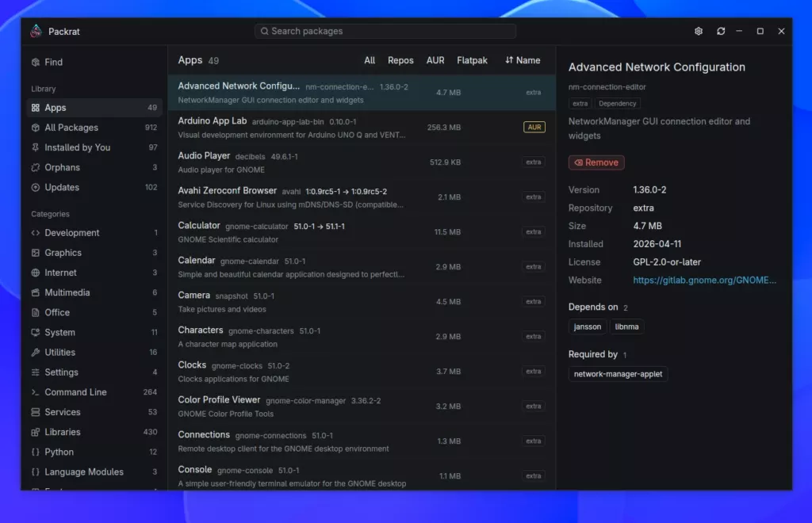
Task: Click the All Packages icon in sidebar
Action: point(35,128)
